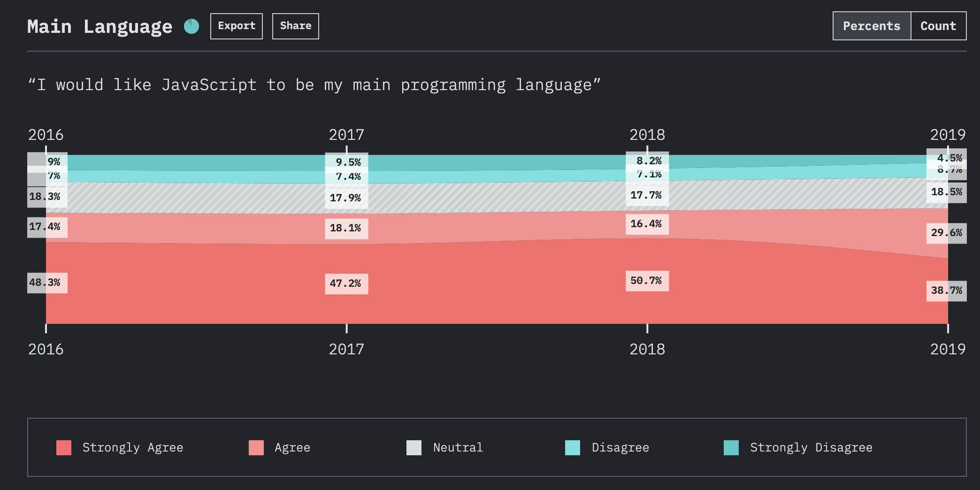Click the Neutral legend label
This screenshot has height=490, width=980.
click(x=458, y=448)
